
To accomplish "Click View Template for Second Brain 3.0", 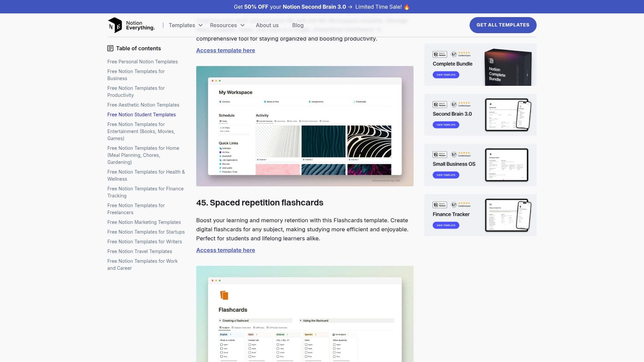I will pos(446,125).
